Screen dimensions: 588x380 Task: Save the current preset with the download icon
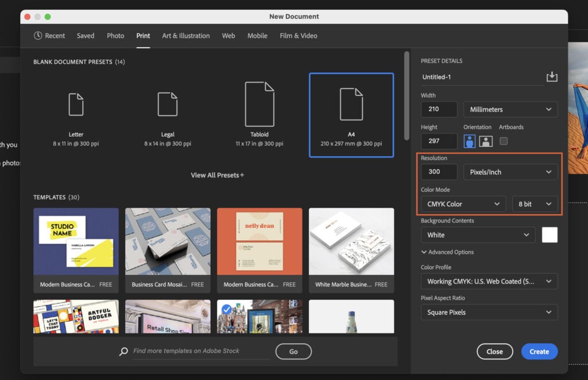[552, 76]
